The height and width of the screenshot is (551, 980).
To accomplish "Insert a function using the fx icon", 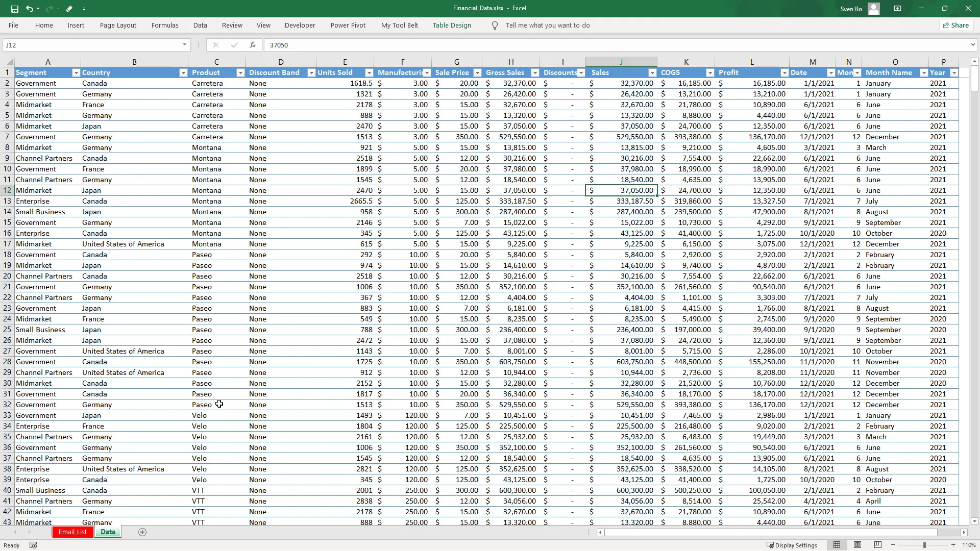I will (253, 45).
